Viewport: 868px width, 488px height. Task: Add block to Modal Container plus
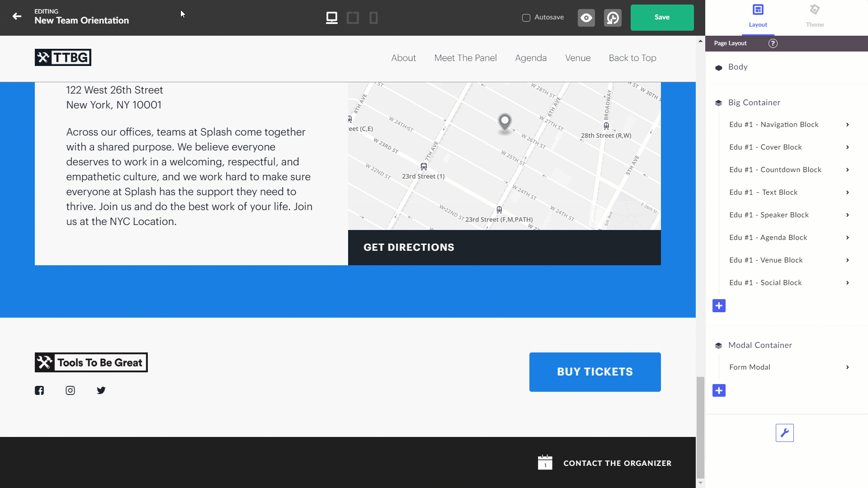pyautogui.click(x=719, y=390)
